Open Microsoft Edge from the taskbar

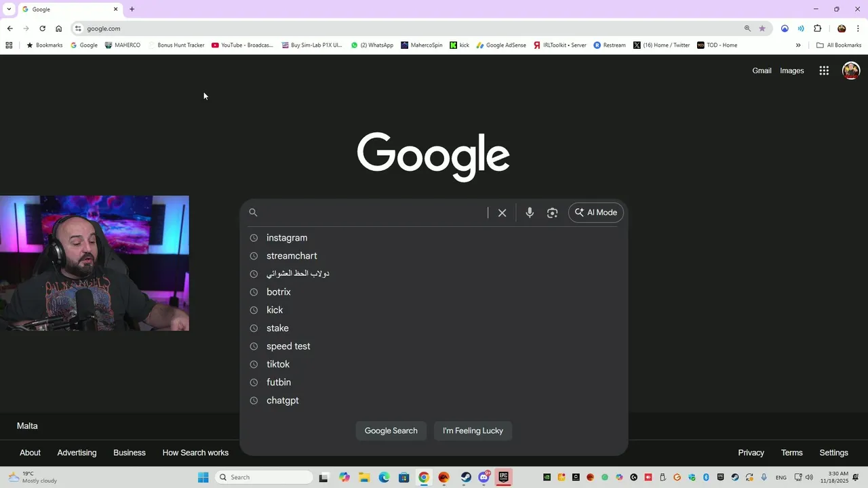[x=384, y=477]
